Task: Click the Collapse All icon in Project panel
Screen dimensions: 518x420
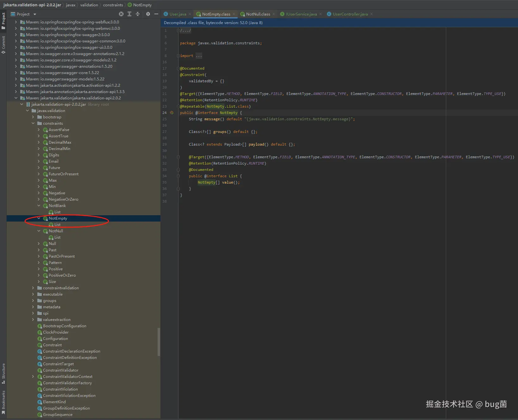Action: (138, 14)
